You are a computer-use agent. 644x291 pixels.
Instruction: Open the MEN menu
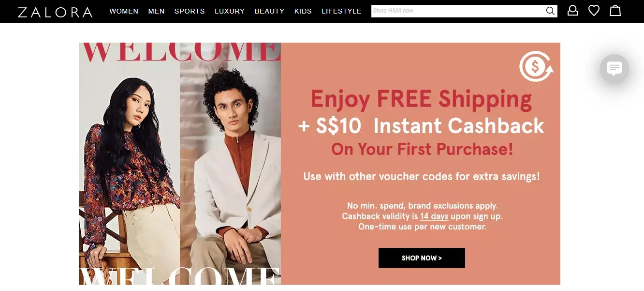156,11
